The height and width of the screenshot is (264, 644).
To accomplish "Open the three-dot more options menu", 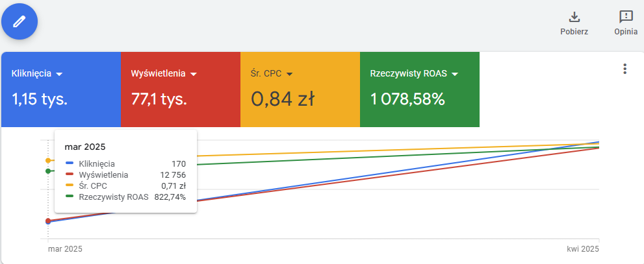I will [x=625, y=69].
